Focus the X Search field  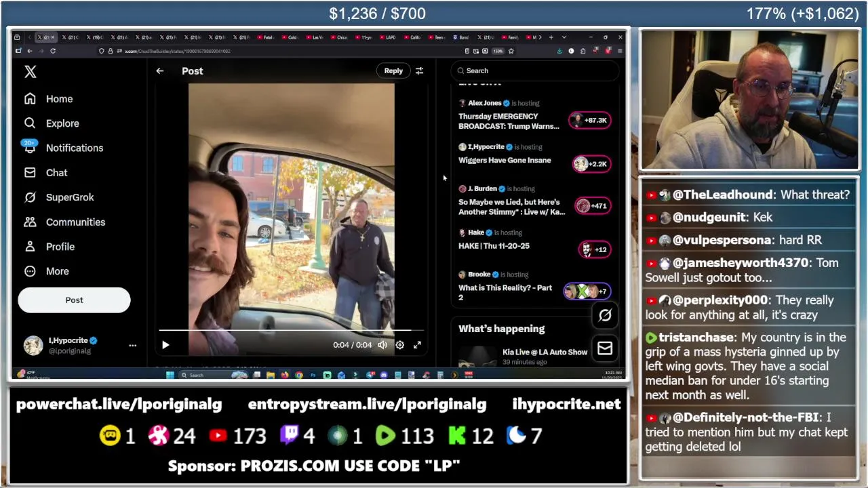point(535,70)
